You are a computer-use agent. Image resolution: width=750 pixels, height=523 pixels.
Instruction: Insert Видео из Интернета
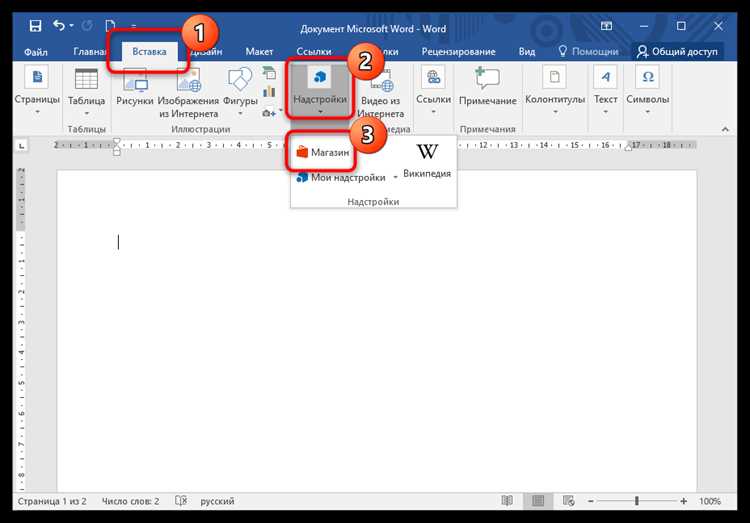(x=381, y=93)
